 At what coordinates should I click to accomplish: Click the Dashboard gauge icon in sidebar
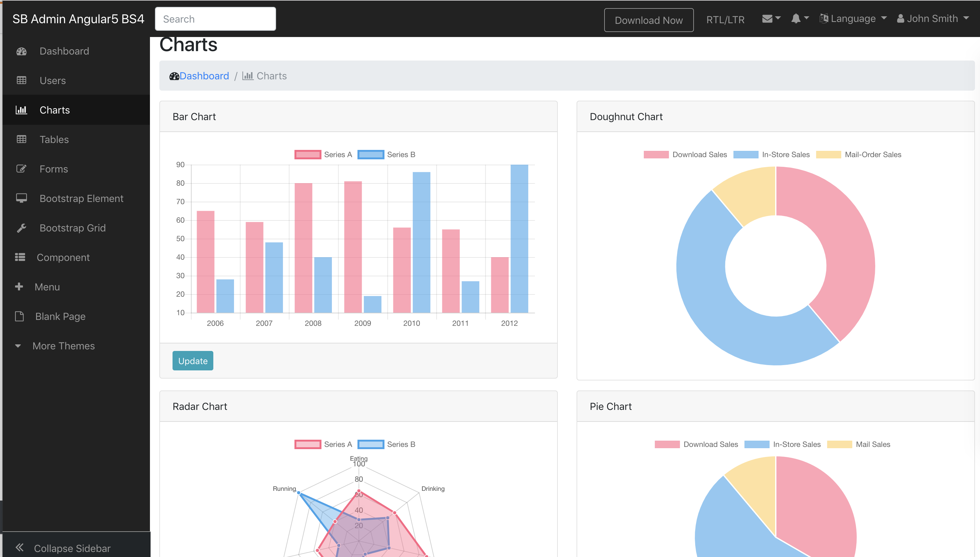click(21, 51)
